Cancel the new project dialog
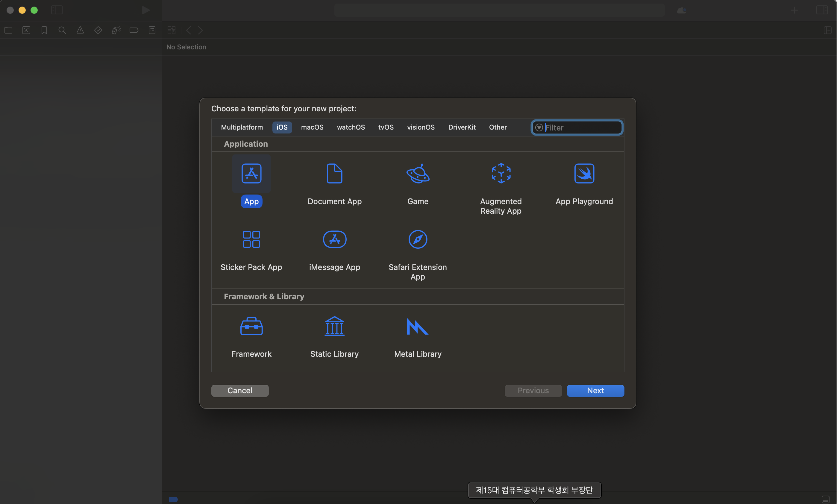The height and width of the screenshot is (504, 837). pos(240,391)
